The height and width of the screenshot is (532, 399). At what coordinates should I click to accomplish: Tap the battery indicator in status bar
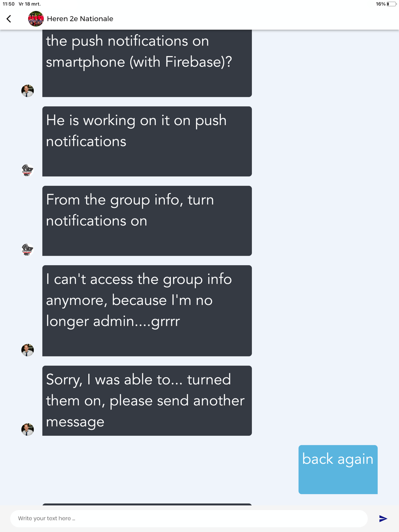point(391,4)
